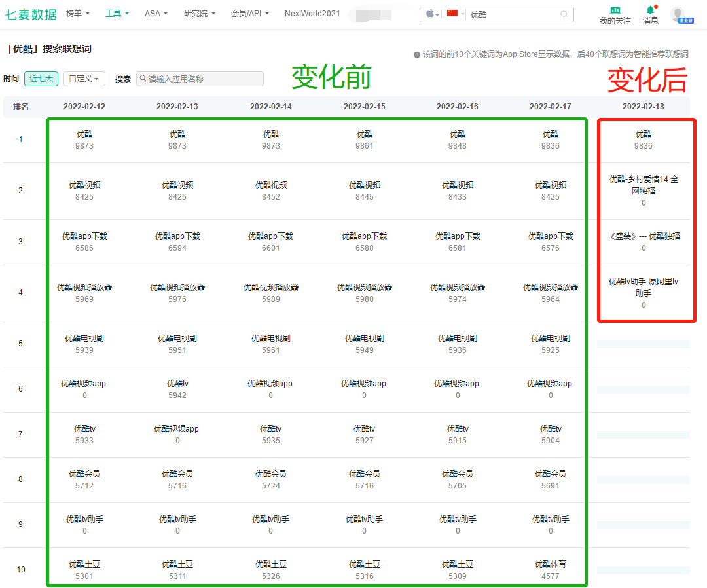The image size is (707, 588).
Task: Click the 排名 column header
Action: [21, 107]
